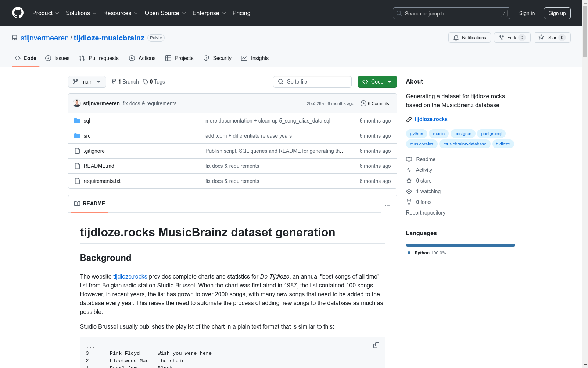Click the star icon beside 0 stars
588x368 pixels.
pos(409,181)
